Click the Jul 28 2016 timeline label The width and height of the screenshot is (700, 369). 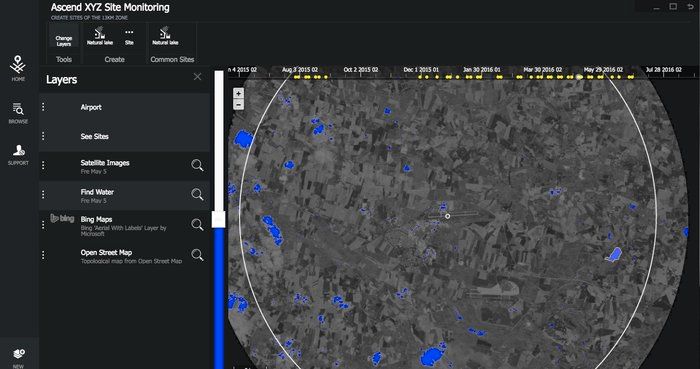663,70
